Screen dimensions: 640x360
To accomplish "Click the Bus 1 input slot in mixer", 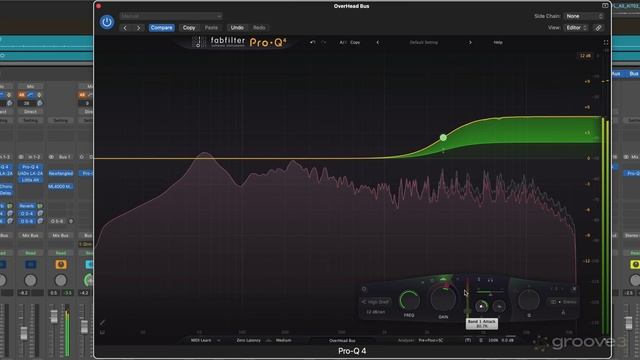I will 64,157.
